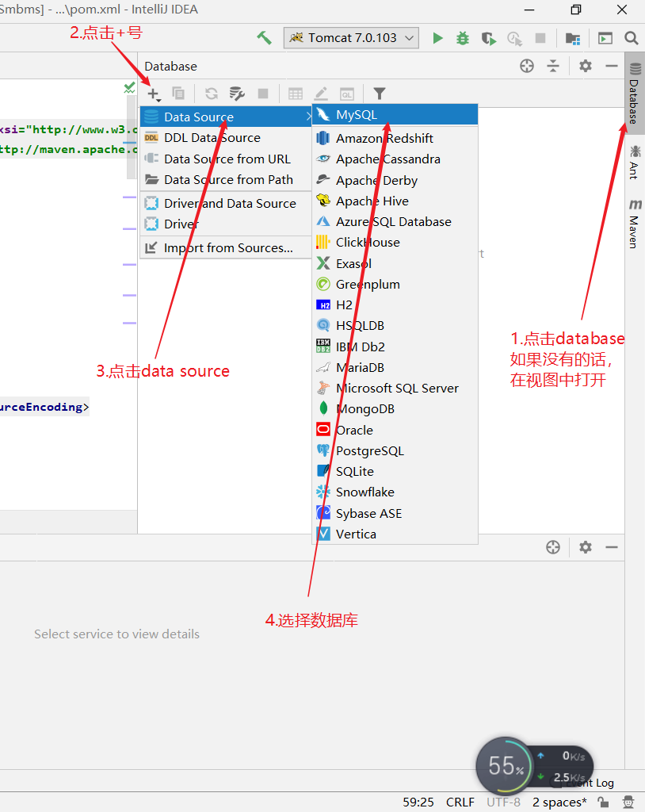Click the plus icon to add a data source
Viewport: 645px width, 812px height.
(x=153, y=94)
